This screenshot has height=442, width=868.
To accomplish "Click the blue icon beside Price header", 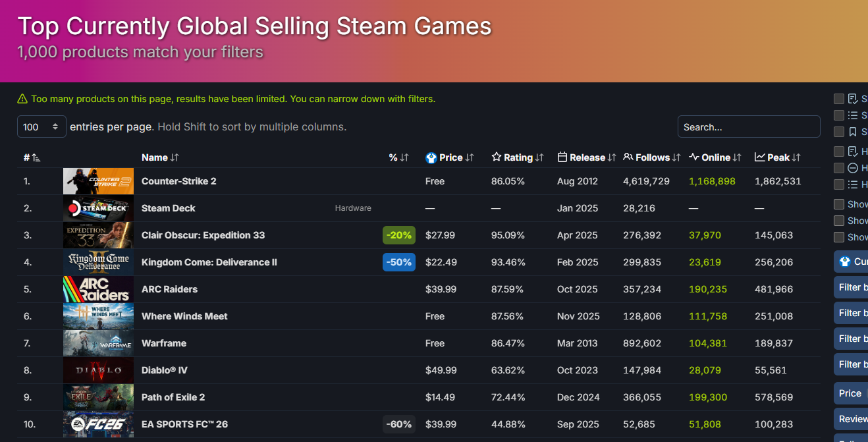I will (431, 157).
